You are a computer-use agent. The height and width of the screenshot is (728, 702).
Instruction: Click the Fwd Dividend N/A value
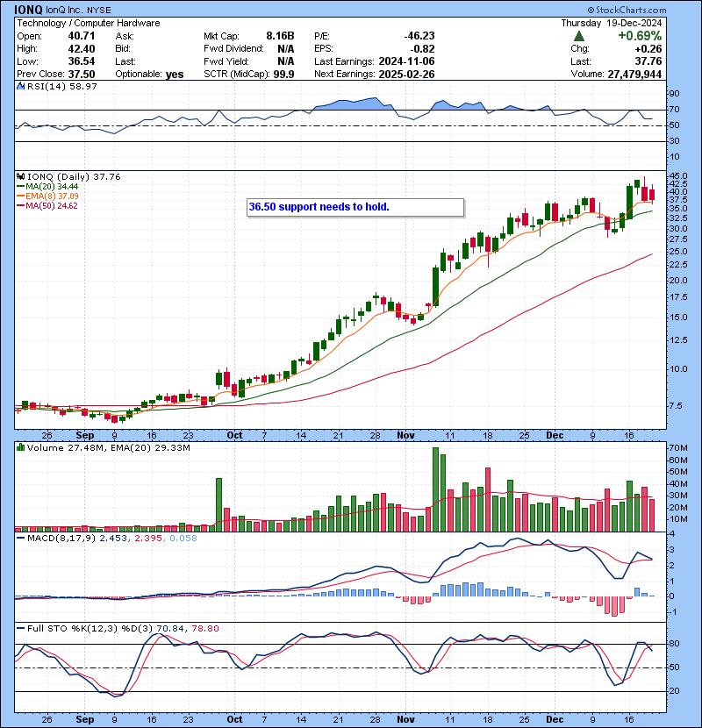[286, 49]
